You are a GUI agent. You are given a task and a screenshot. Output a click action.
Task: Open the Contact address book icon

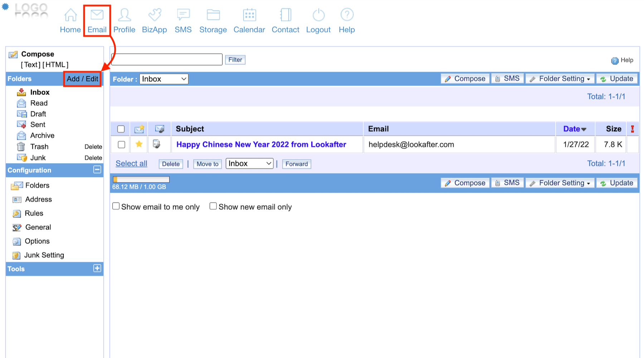click(x=286, y=15)
